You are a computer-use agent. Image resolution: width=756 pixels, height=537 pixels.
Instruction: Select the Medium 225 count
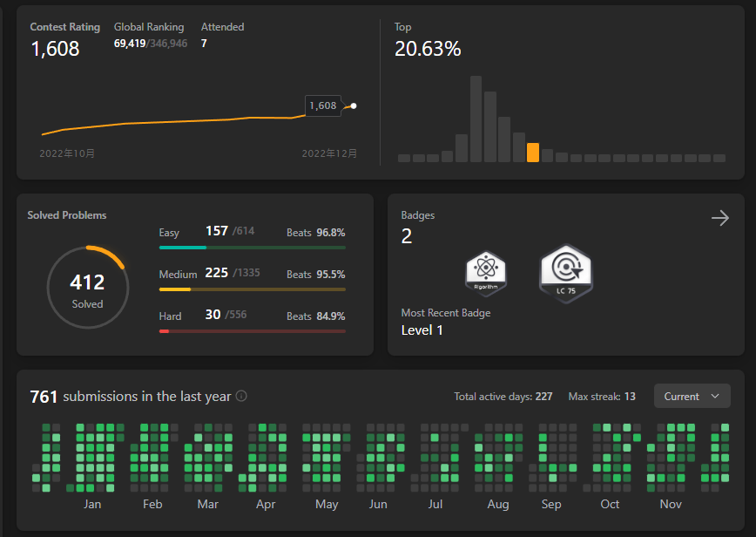(217, 273)
